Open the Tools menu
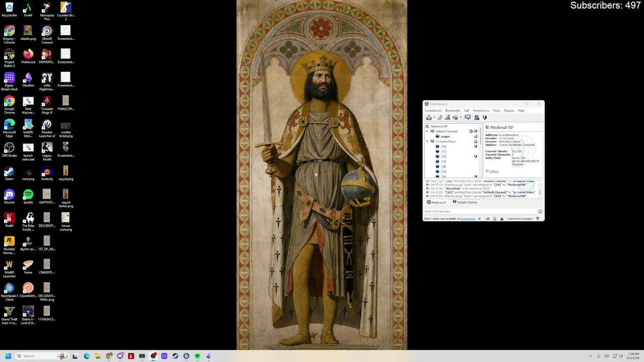The image size is (644, 362). tap(497, 111)
